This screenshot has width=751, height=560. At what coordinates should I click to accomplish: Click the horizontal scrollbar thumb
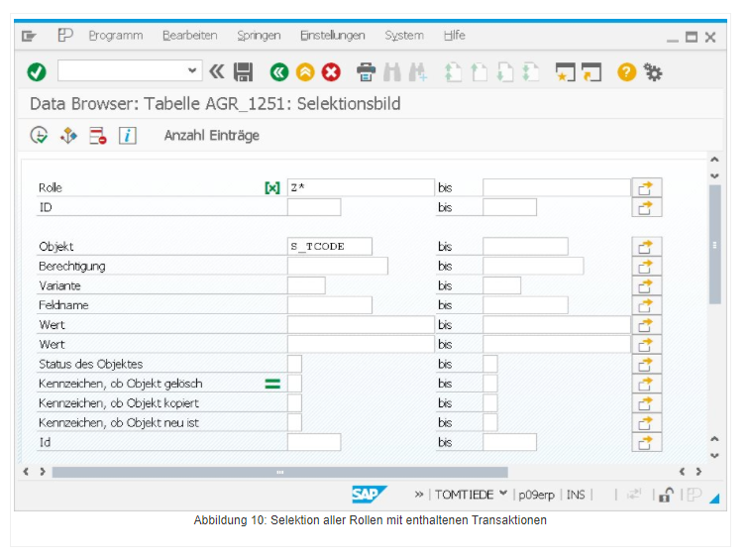pos(279,472)
